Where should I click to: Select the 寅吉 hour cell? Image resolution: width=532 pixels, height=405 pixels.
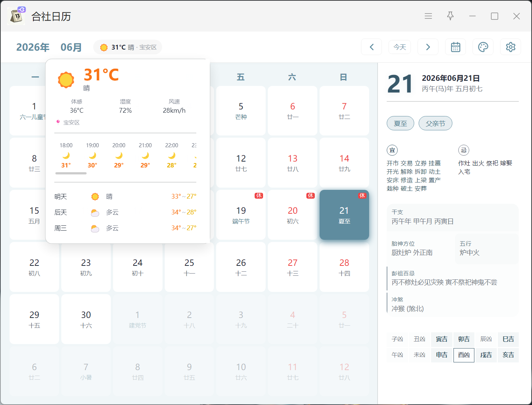[442, 339]
